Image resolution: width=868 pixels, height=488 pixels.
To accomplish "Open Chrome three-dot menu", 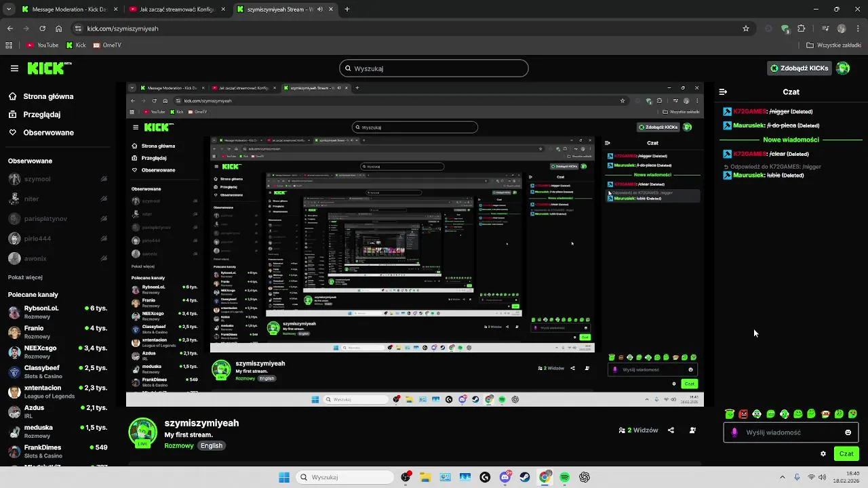I will [858, 28].
